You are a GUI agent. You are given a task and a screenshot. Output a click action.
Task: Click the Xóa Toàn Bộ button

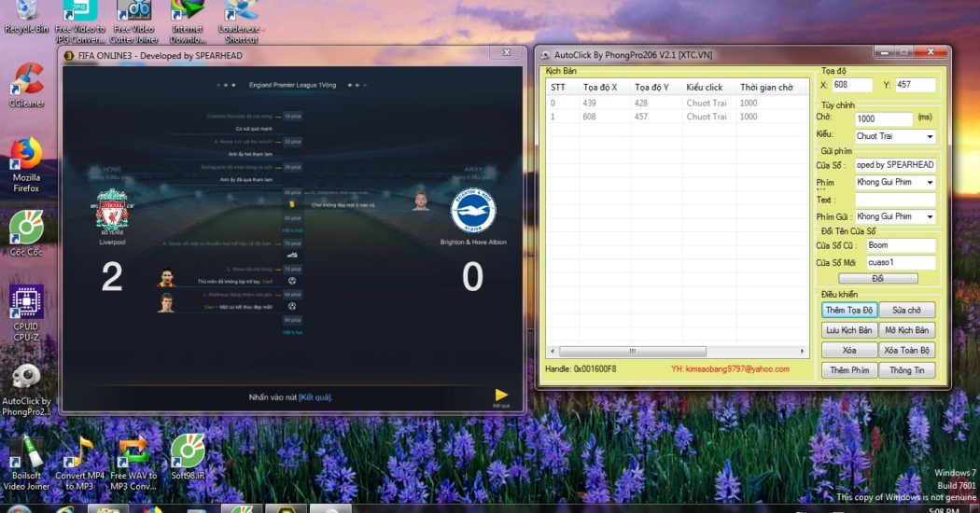(x=907, y=350)
